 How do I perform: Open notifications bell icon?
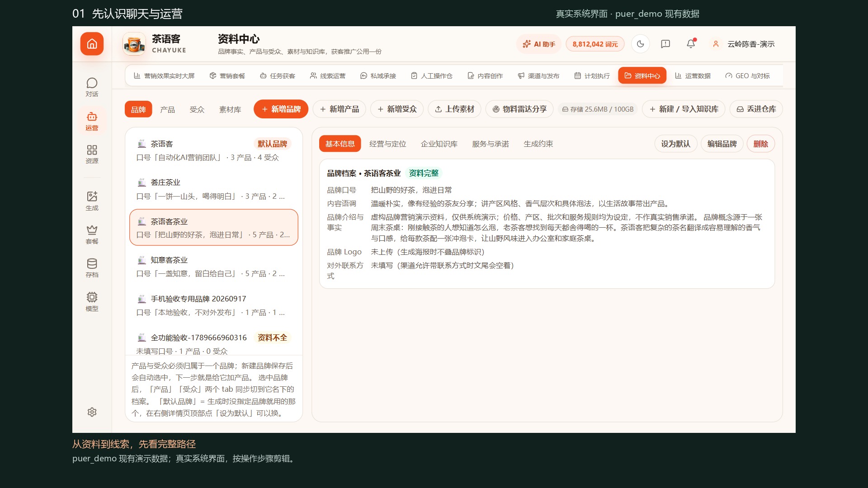691,44
